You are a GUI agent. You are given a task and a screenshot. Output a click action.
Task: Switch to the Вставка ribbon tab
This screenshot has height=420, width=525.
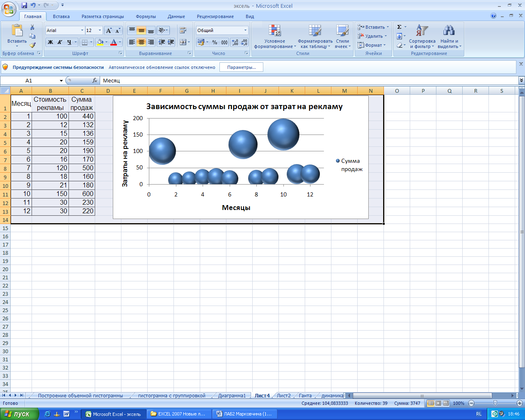pos(61,16)
